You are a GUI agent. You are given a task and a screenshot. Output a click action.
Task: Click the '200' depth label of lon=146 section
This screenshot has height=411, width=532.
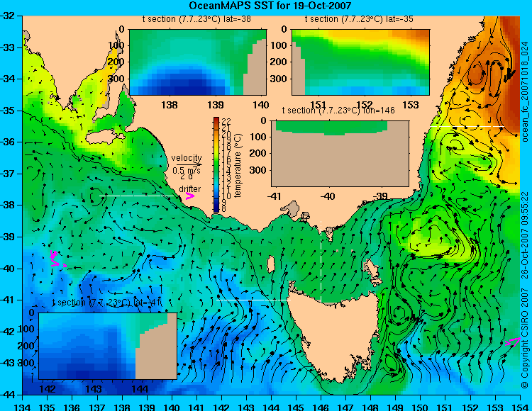(259, 154)
